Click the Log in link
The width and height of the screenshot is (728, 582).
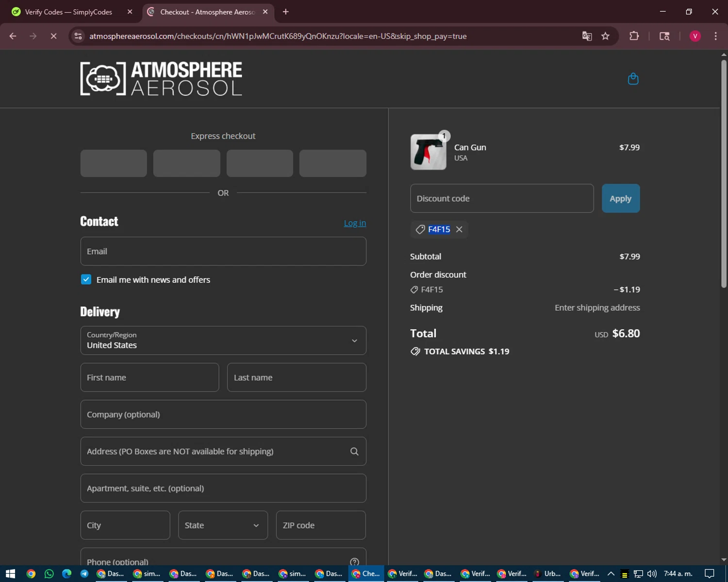(355, 223)
